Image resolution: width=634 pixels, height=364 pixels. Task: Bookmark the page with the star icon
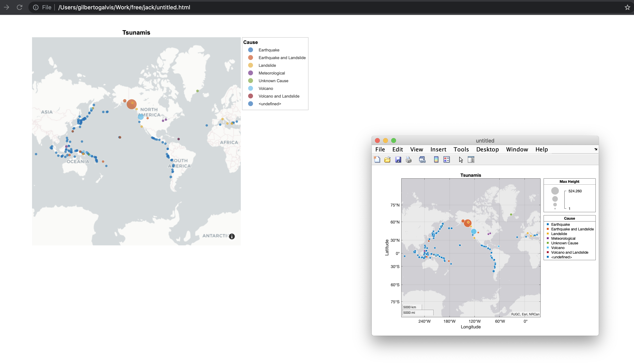point(627,7)
